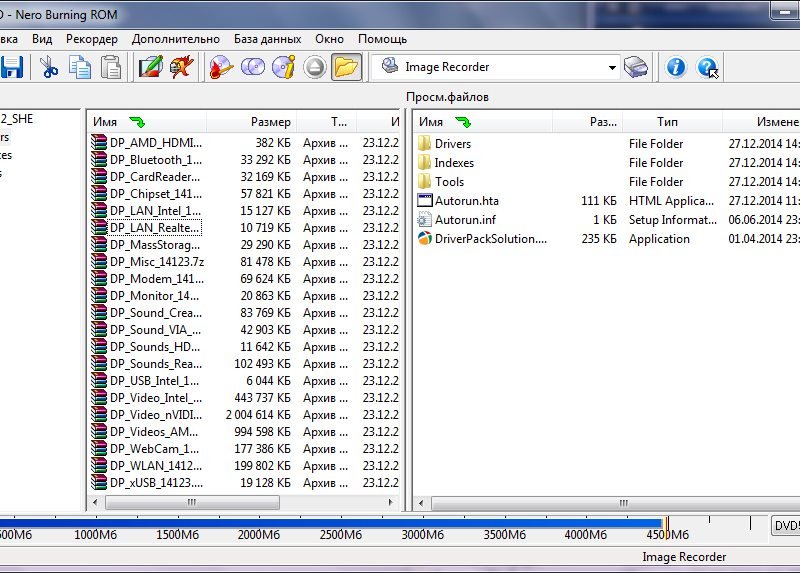Viewport: 800px width, 573px height.
Task: Click the Burn compilation match-and-disc icon
Action: click(x=220, y=67)
